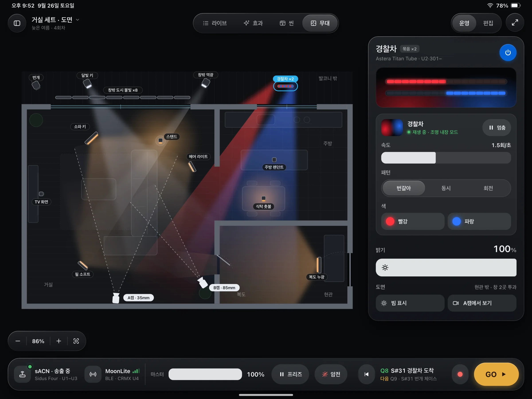This screenshot has width=532, height=399.
Task: Choose the 회전 pattern
Action: click(x=488, y=188)
